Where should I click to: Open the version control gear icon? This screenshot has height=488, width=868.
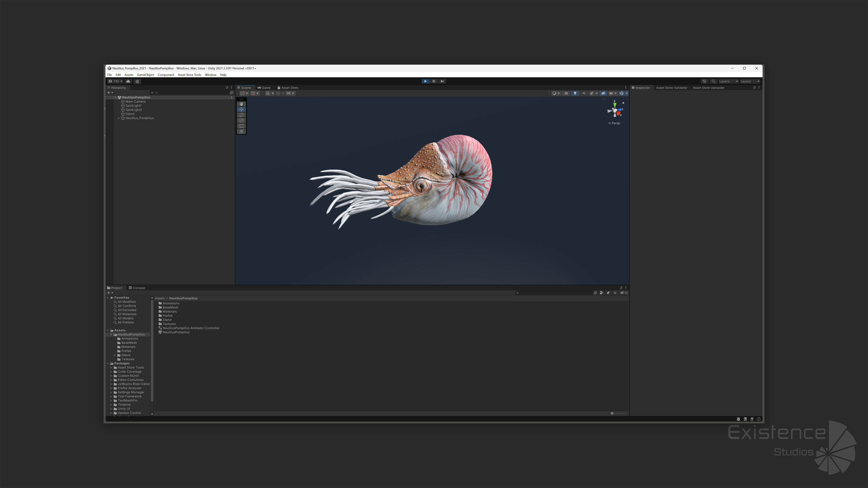click(137, 81)
